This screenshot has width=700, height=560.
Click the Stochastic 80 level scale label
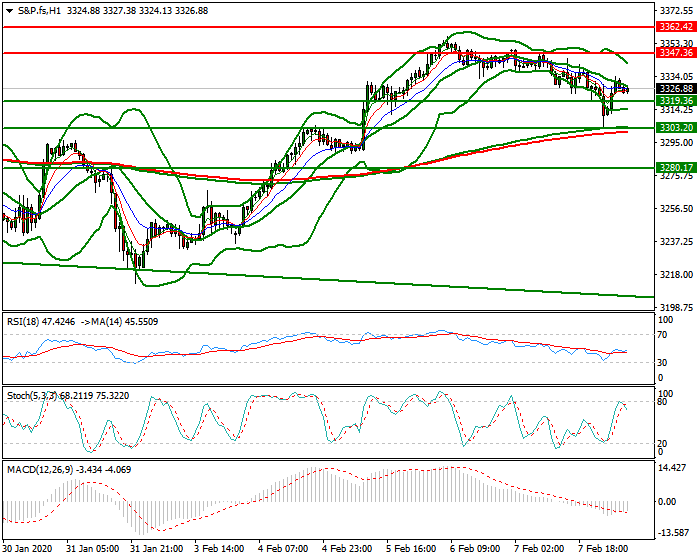click(662, 402)
